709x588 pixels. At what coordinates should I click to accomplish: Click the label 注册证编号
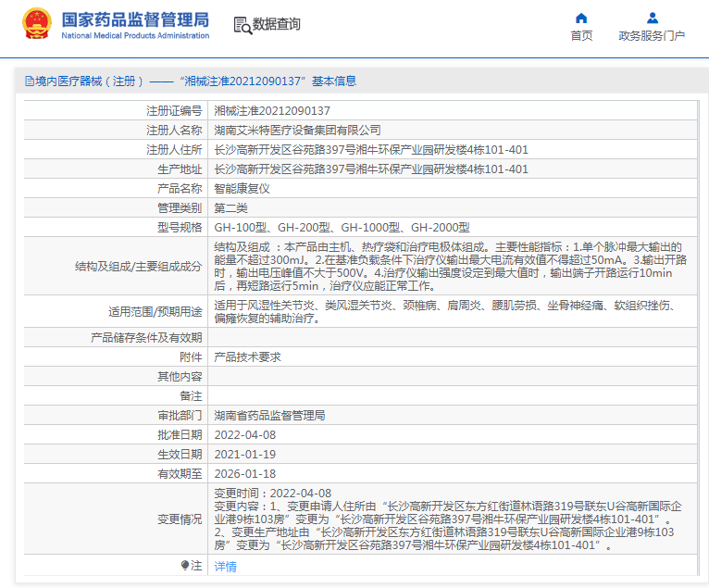(x=174, y=111)
